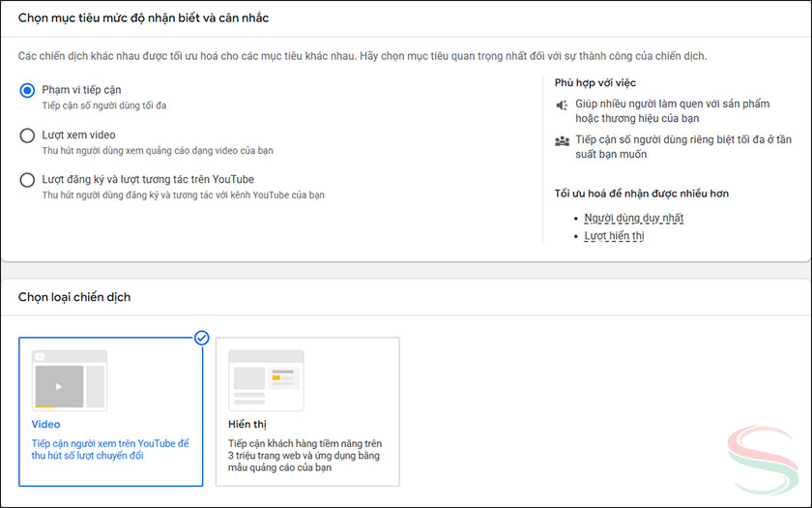Select the 'Hiển thị' campaign type card
Screen dimensions: 812x508
tap(306, 411)
